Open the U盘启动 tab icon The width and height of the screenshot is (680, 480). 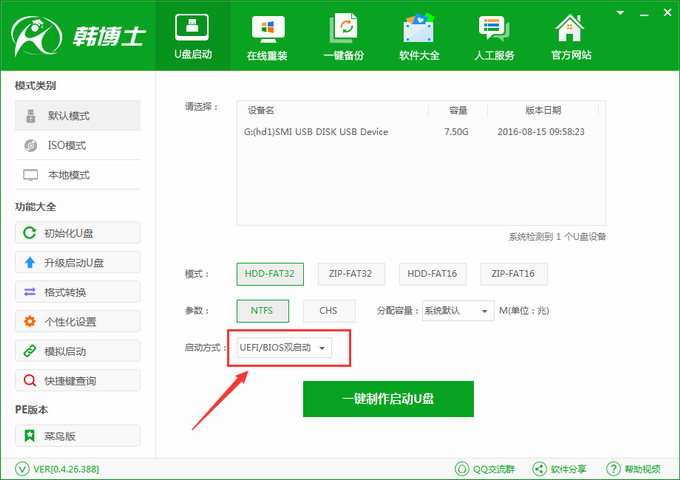click(192, 27)
